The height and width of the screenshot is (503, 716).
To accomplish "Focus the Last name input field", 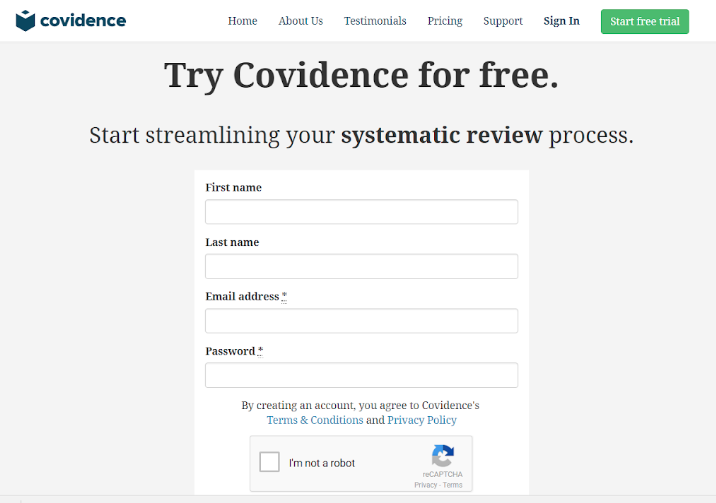I will pos(361,266).
